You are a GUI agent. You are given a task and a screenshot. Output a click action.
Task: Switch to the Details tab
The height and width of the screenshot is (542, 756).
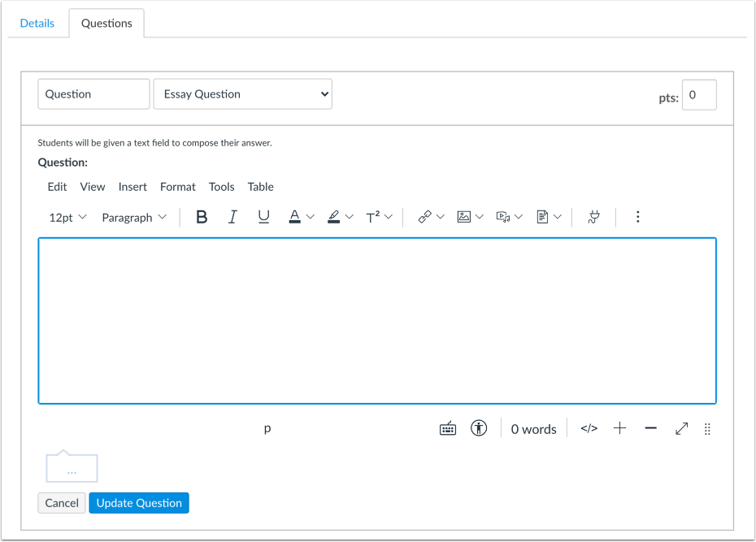tap(37, 23)
